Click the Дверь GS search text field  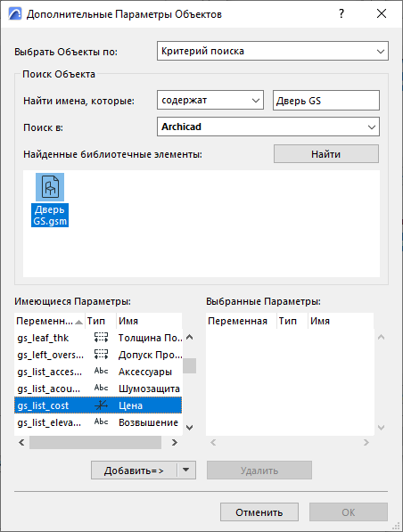326,100
